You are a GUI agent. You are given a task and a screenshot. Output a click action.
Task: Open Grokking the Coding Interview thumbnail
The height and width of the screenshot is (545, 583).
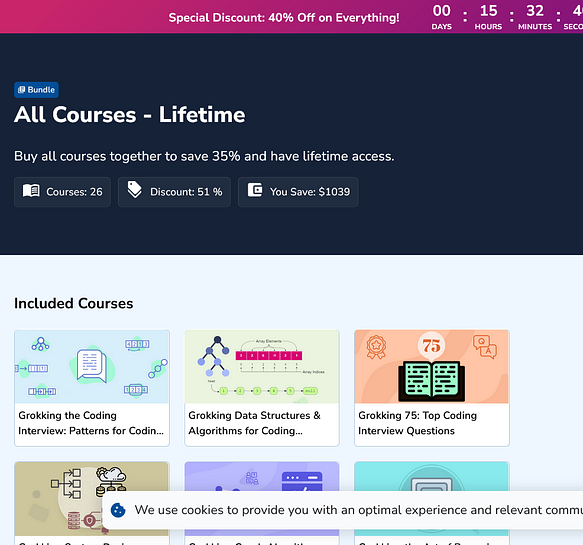tap(92, 367)
